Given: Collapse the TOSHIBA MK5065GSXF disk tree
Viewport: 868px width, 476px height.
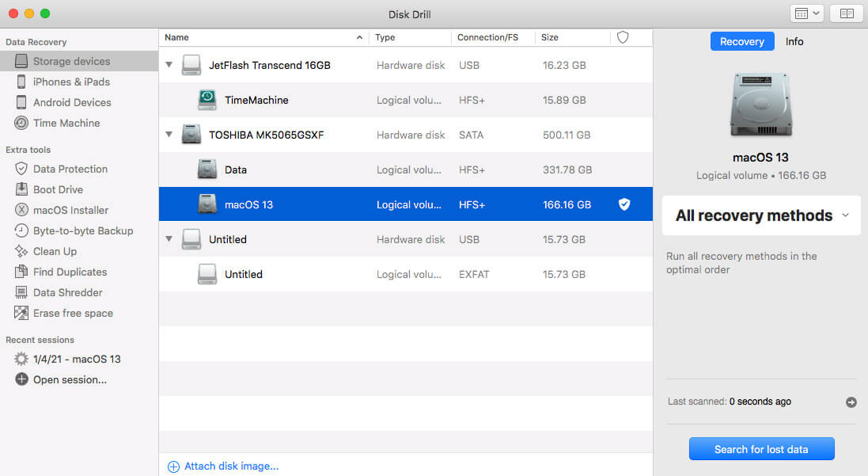Looking at the screenshot, I should pos(169,135).
